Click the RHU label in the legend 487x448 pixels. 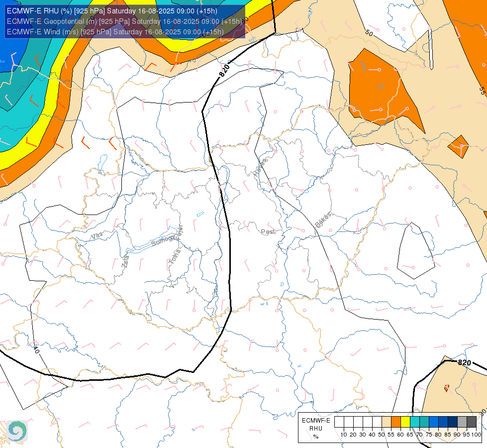click(316, 429)
